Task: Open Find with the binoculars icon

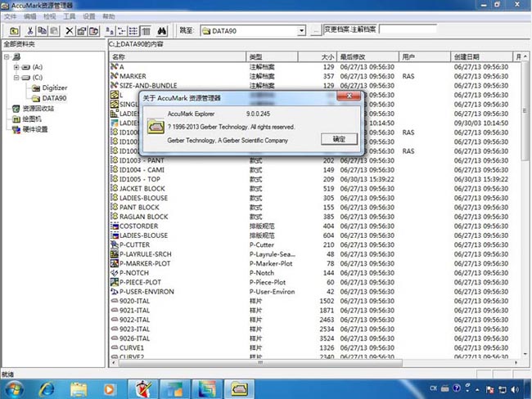Action: click(x=162, y=31)
